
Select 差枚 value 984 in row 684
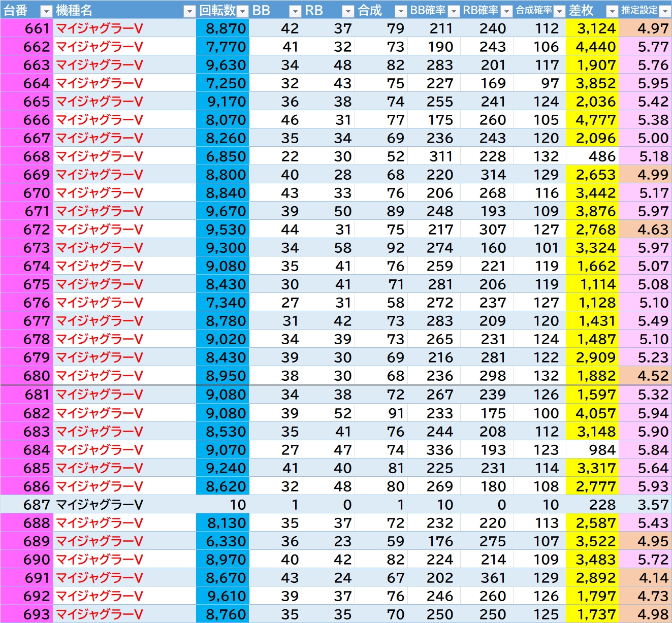click(592, 450)
